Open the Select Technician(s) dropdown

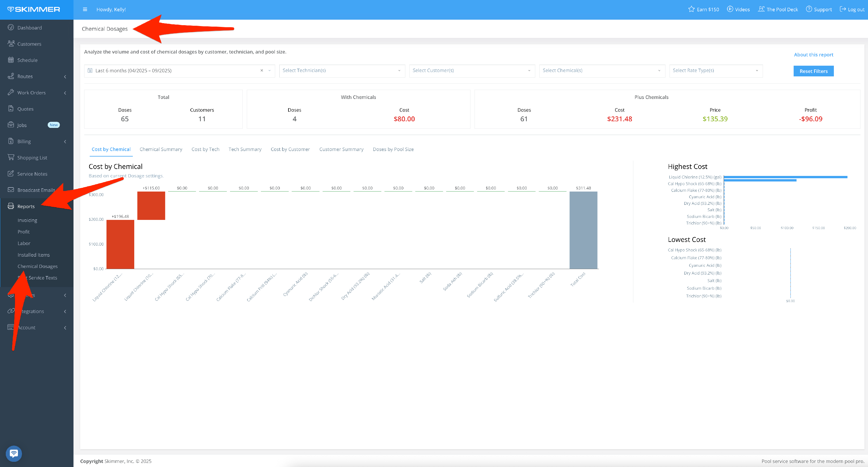pyautogui.click(x=342, y=70)
